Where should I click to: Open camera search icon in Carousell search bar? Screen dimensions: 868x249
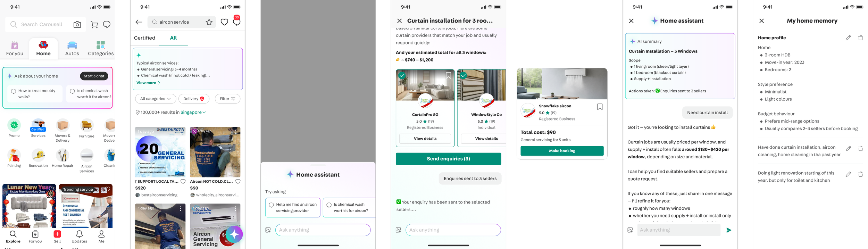pyautogui.click(x=77, y=25)
